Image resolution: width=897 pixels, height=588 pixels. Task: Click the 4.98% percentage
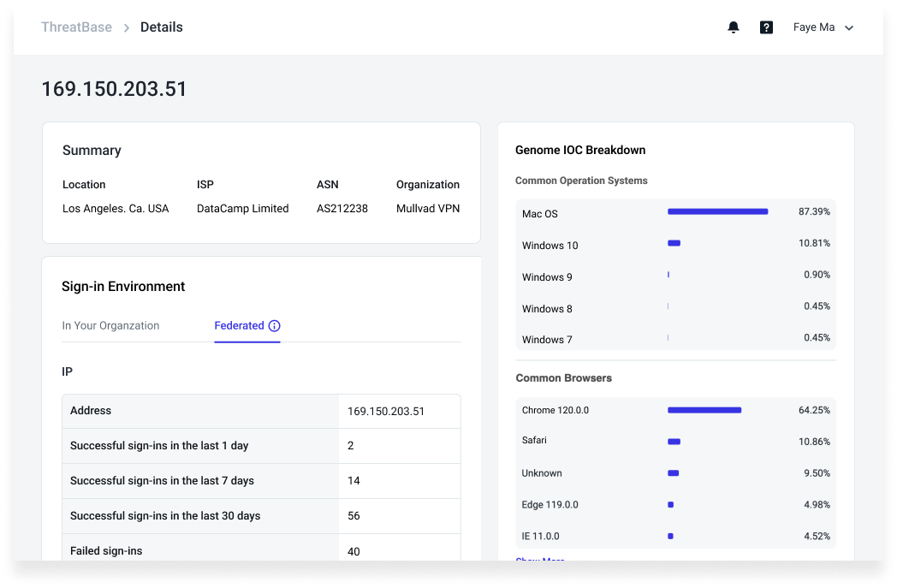(817, 504)
